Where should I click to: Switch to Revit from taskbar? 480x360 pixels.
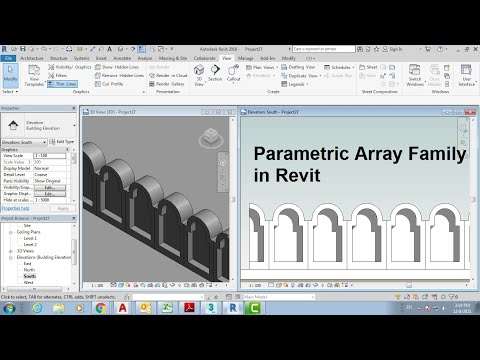233,308
